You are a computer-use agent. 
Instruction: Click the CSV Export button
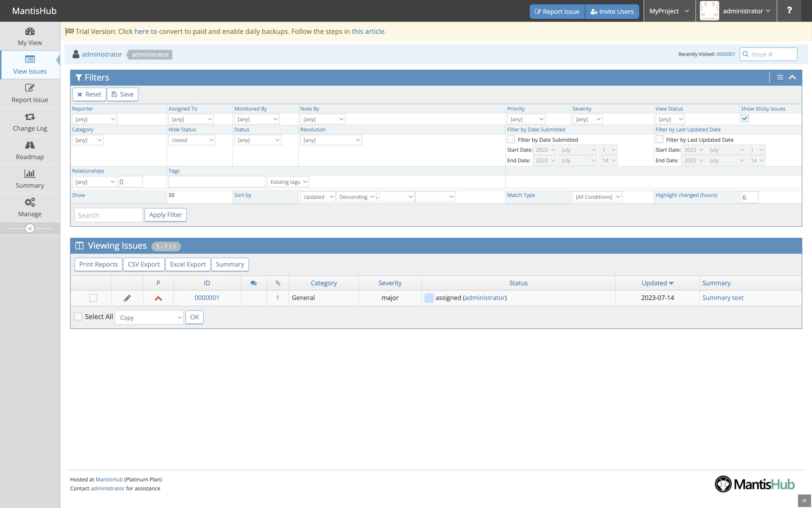click(144, 264)
